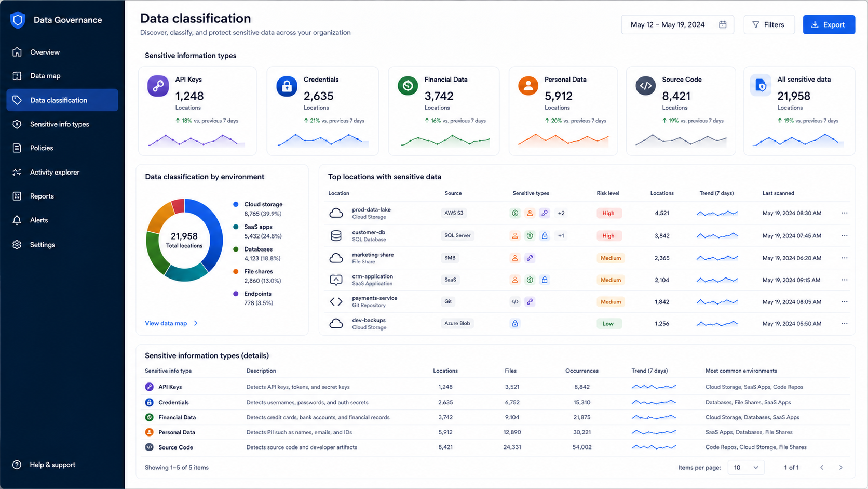The image size is (868, 489).
Task: Click the chevron next to View data map
Action: pos(196,323)
